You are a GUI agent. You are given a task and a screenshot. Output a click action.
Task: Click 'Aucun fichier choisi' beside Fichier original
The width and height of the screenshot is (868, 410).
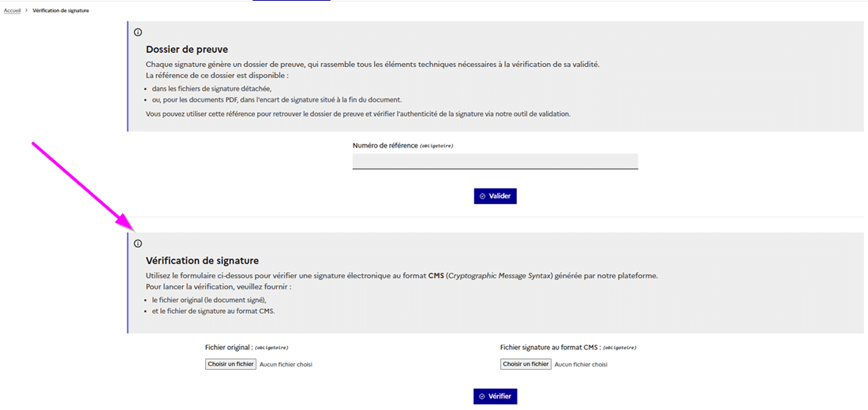tap(286, 364)
